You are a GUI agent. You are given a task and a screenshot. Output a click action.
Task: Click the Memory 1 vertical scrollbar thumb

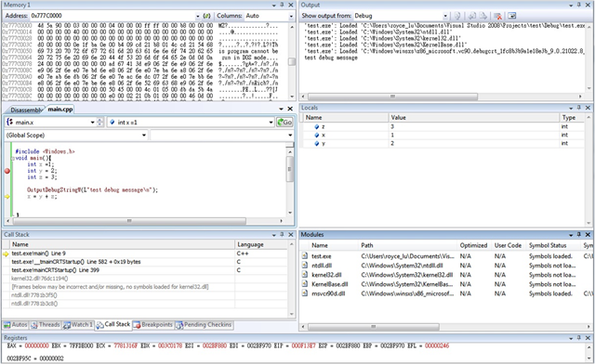[x=291, y=61]
